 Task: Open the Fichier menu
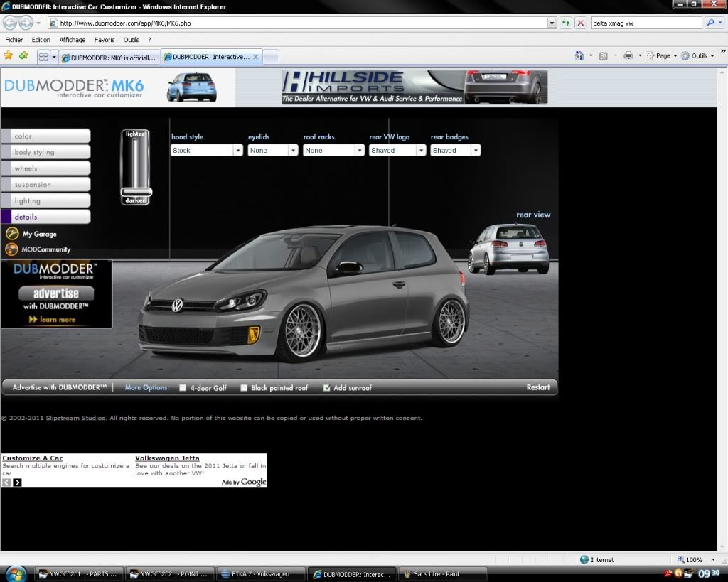click(14, 40)
